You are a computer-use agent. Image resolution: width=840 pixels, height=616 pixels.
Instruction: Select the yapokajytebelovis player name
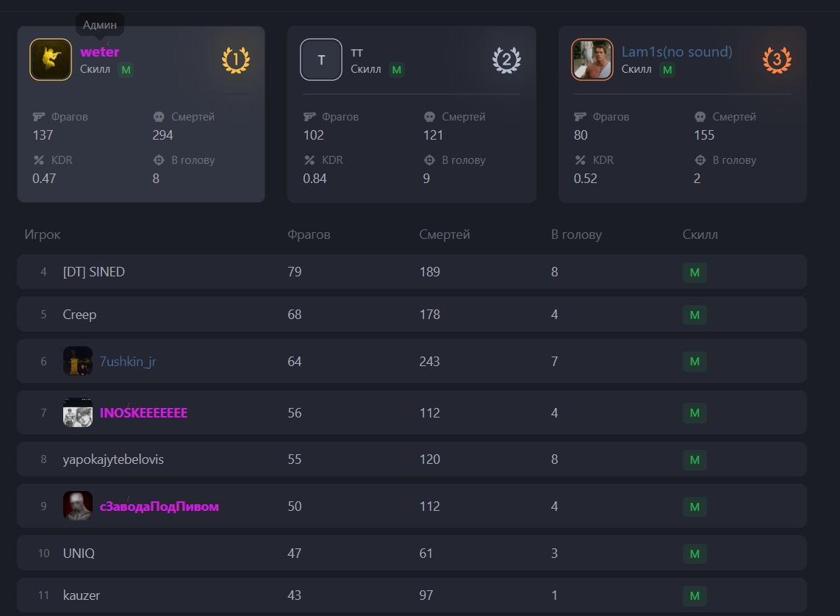pos(113,459)
